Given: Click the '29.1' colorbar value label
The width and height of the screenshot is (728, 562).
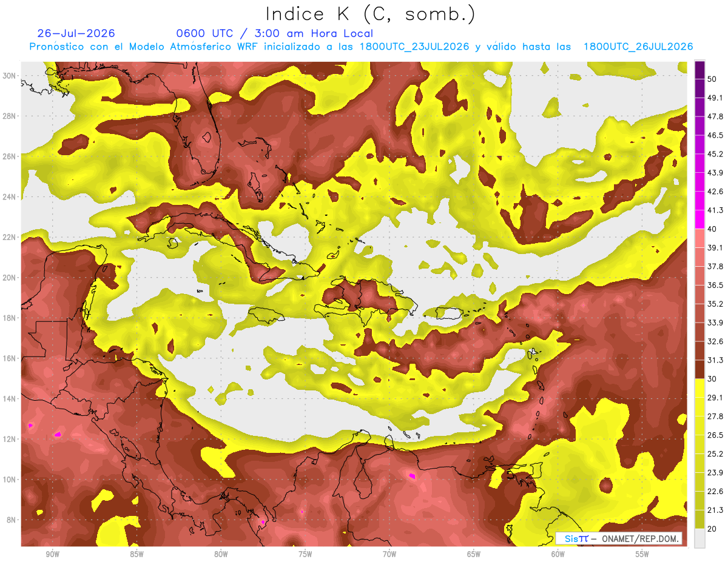Looking at the screenshot, I should [x=716, y=397].
